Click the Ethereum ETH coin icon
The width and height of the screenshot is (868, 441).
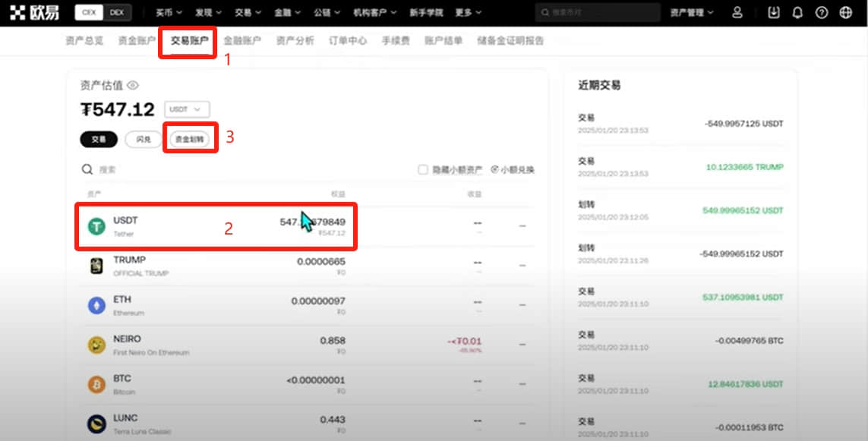pyautogui.click(x=97, y=305)
